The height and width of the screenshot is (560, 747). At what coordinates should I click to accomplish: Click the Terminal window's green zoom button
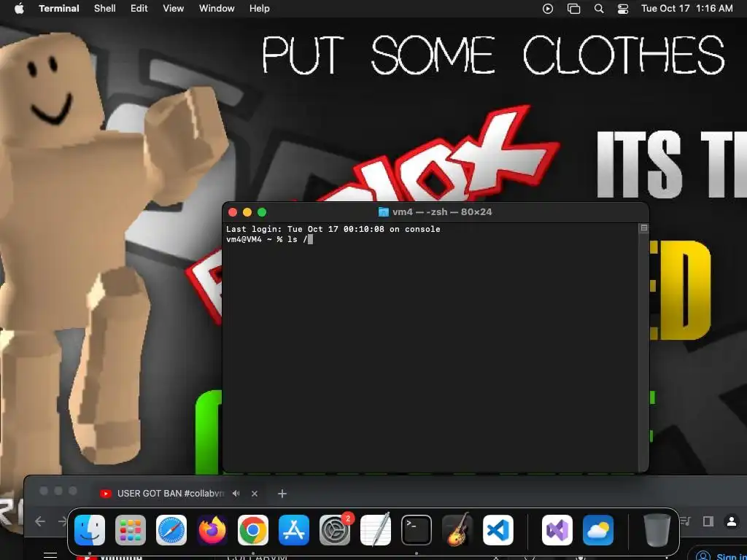point(262,212)
